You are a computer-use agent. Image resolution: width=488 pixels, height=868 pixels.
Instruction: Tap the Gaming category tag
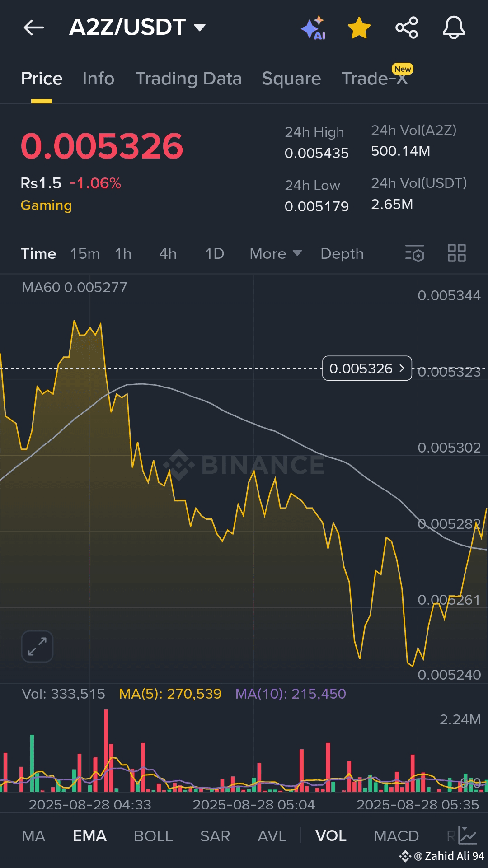pos(46,205)
